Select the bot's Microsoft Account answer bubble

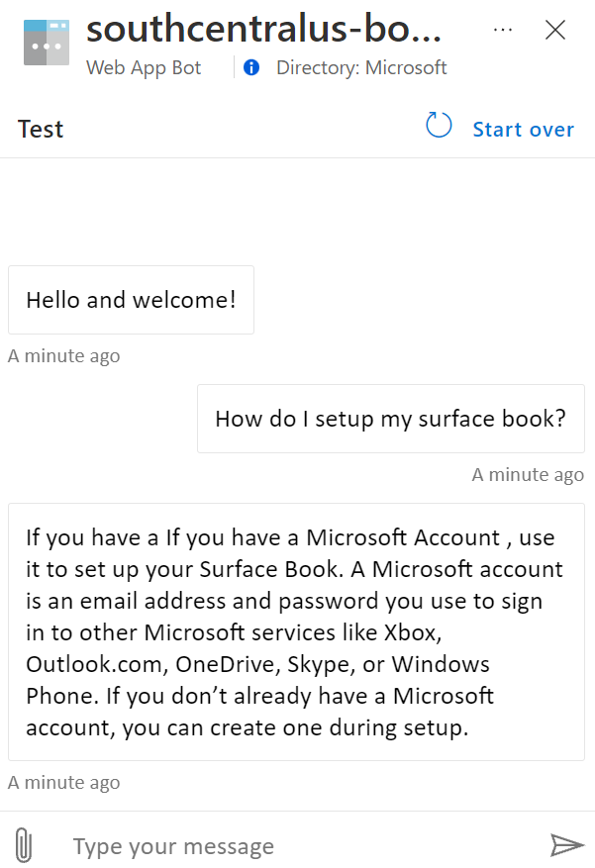(x=295, y=631)
